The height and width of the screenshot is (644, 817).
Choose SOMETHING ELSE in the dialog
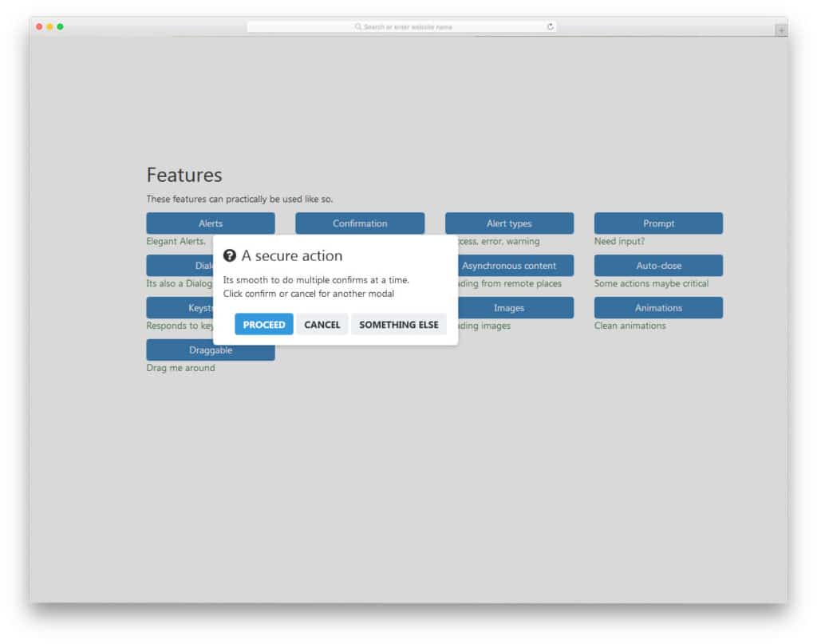click(399, 324)
